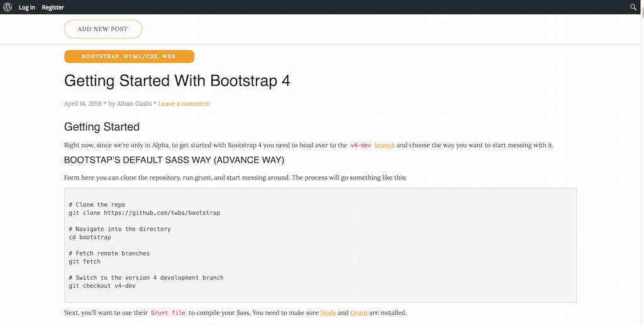Follow the Leave a comment link
Viewport: 644px width, 325px height.
tap(184, 104)
